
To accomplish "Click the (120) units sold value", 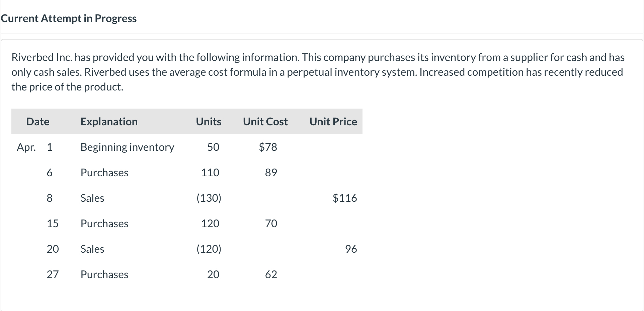I will coord(209,249).
